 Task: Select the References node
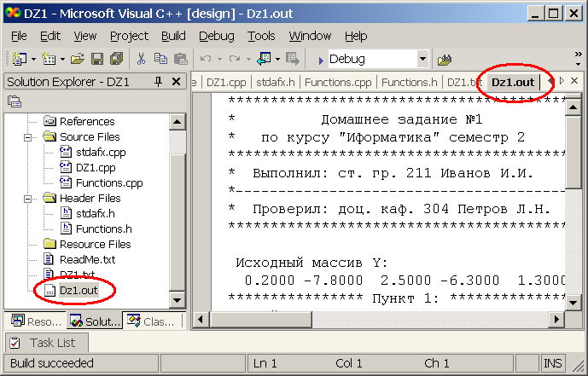pos(87,121)
